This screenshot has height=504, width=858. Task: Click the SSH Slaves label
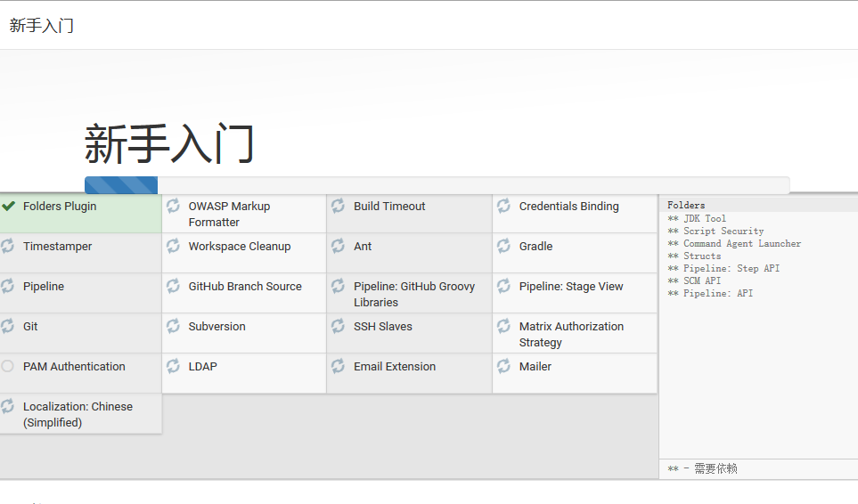[x=382, y=326]
